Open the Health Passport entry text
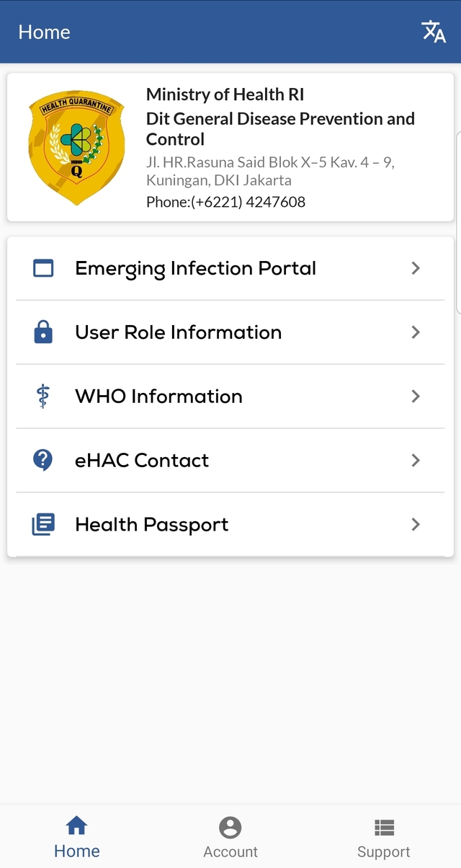Screen dimensions: 461x868 [152, 525]
